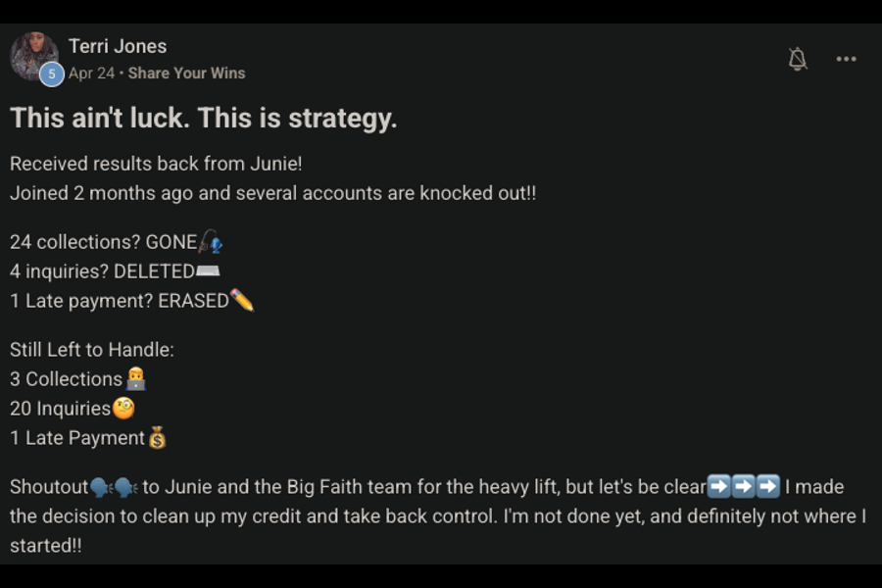Click the level 5 badge
The width and height of the screenshot is (882, 588).
click(x=51, y=73)
